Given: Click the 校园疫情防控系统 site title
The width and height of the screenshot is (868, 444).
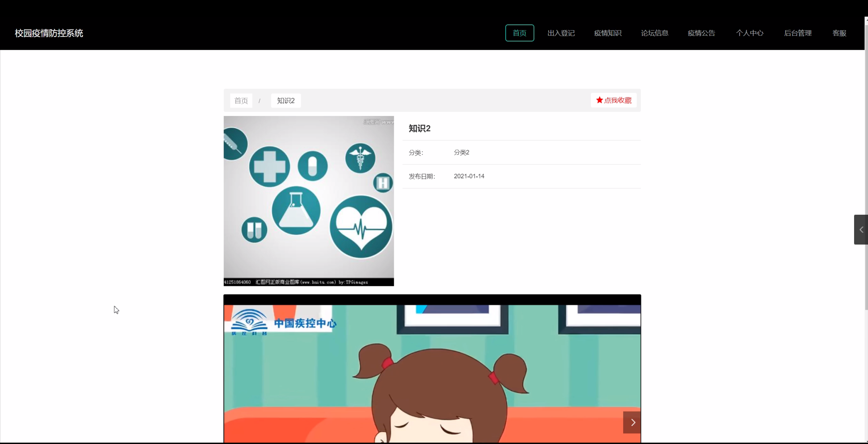Looking at the screenshot, I should (49, 33).
